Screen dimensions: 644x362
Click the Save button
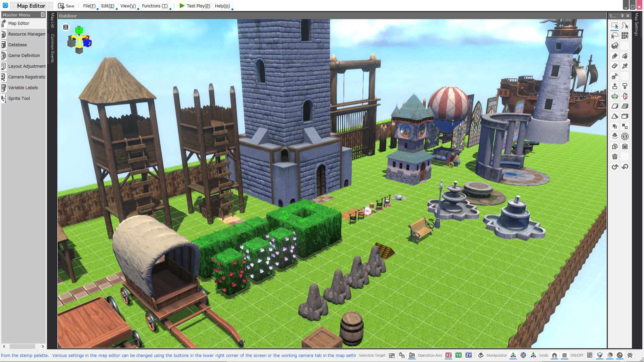coord(66,6)
